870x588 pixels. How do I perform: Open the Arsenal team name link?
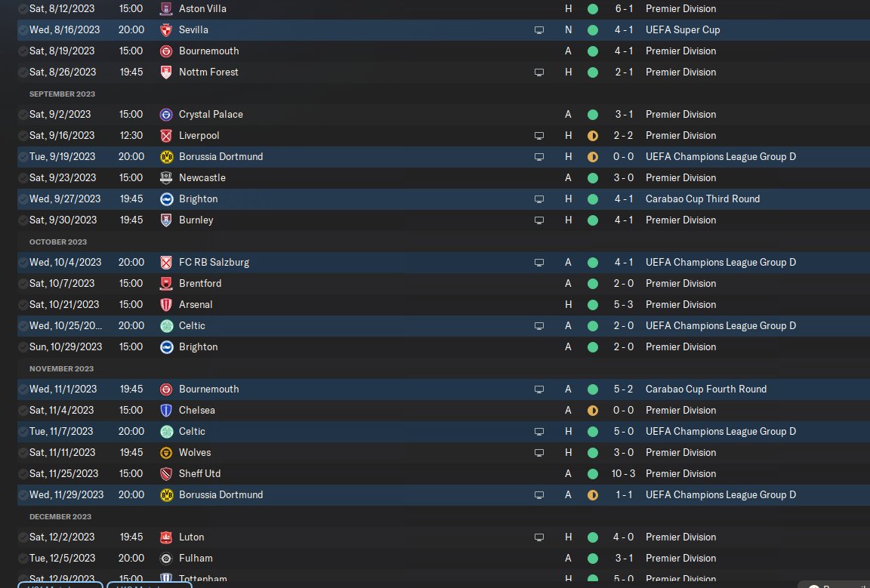(196, 305)
